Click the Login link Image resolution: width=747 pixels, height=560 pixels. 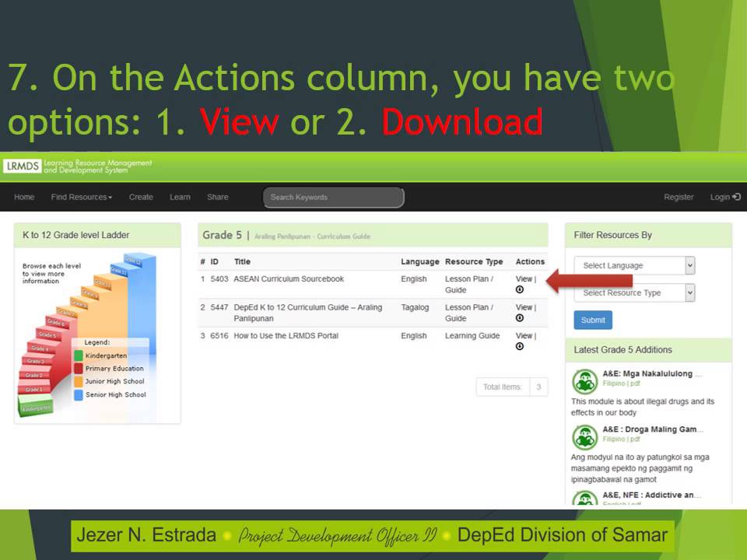click(720, 197)
